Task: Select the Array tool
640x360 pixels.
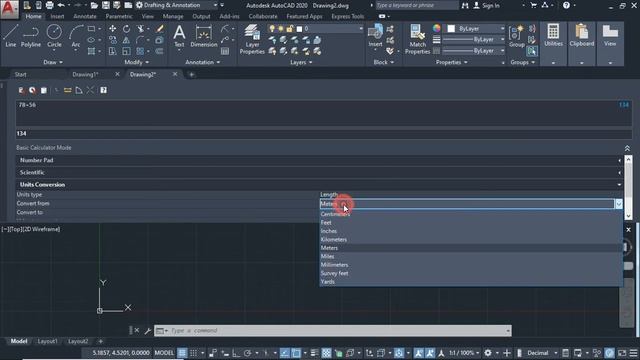Action: 140,51
